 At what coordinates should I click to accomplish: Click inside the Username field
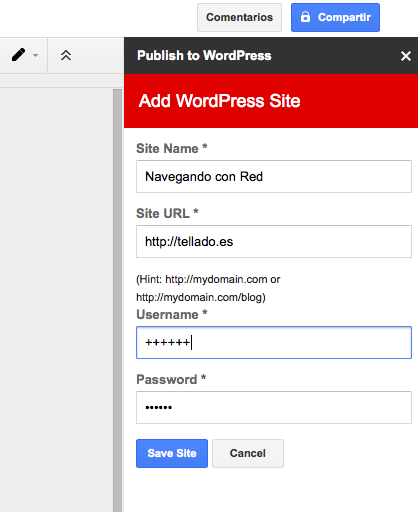pyautogui.click(x=274, y=342)
